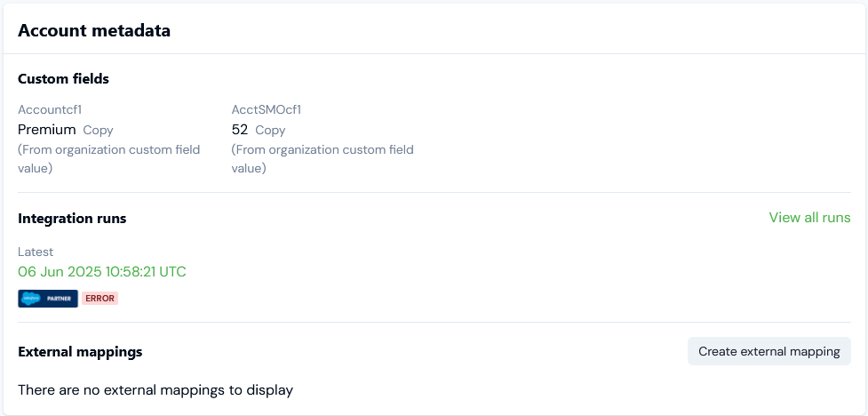Viewport: 868px width, 416px height.
Task: Click the Create external mapping button
Action: point(768,351)
